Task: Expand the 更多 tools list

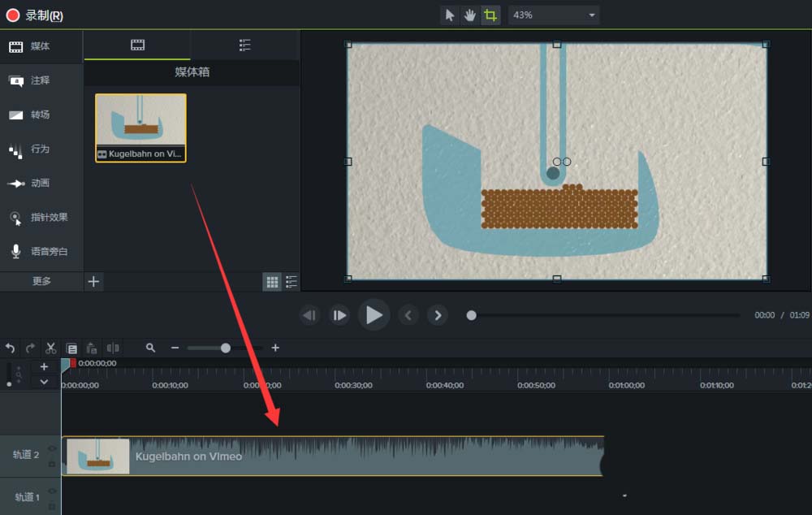Action: click(41, 281)
